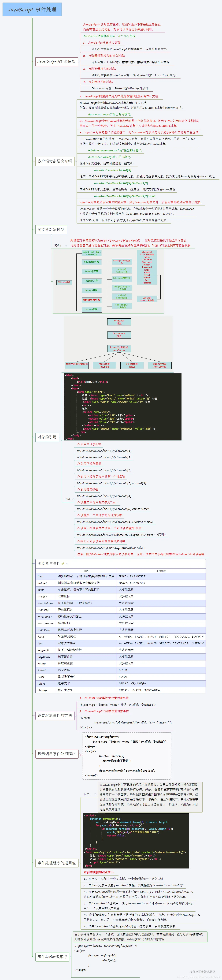222x980 pixels.
Task: Click 'JavaScript对象模型由以下4个部分组成:' line
Action: [x=110, y=36]
